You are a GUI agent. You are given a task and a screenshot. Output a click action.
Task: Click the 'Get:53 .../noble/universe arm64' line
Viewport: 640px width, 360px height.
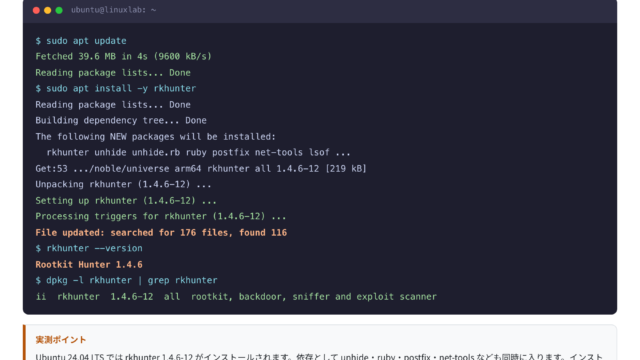pos(201,169)
